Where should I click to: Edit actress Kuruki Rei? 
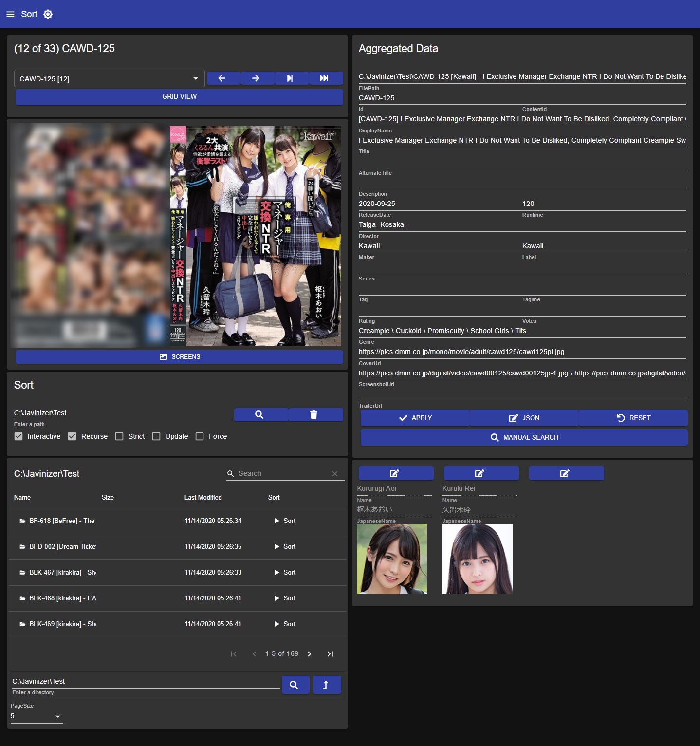click(481, 473)
